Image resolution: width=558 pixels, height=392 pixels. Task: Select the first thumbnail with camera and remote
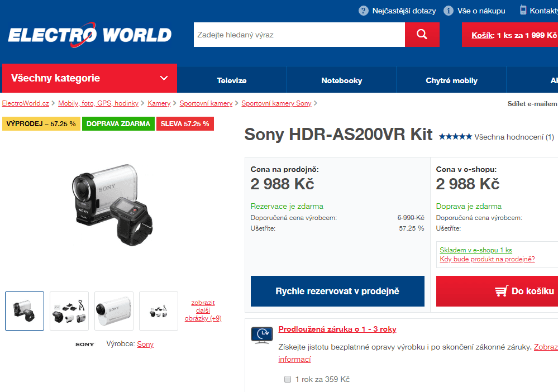click(25, 311)
